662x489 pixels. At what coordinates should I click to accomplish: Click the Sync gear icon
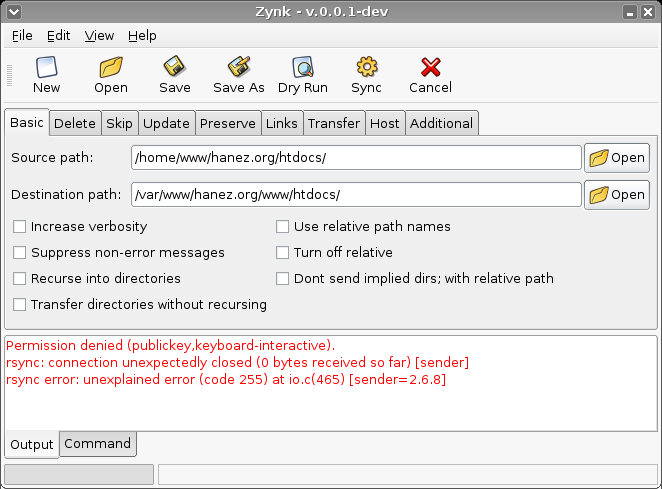[x=366, y=67]
